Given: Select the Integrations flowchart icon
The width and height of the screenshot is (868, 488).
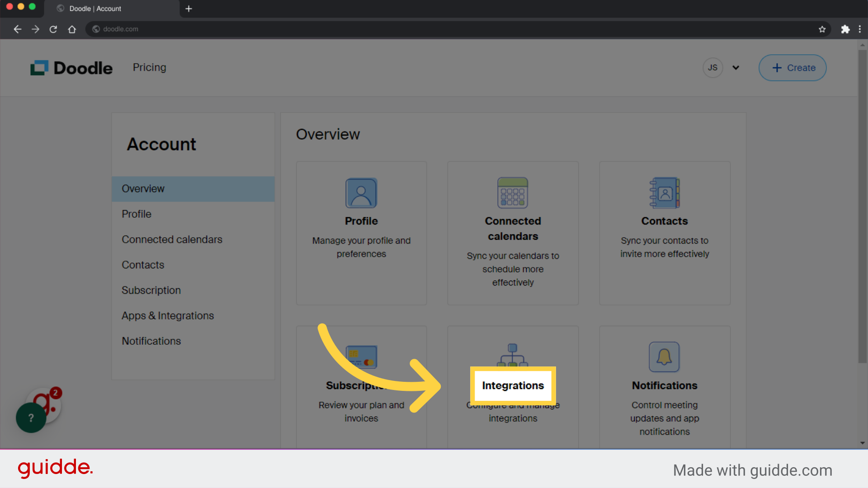Looking at the screenshot, I should pyautogui.click(x=513, y=356).
